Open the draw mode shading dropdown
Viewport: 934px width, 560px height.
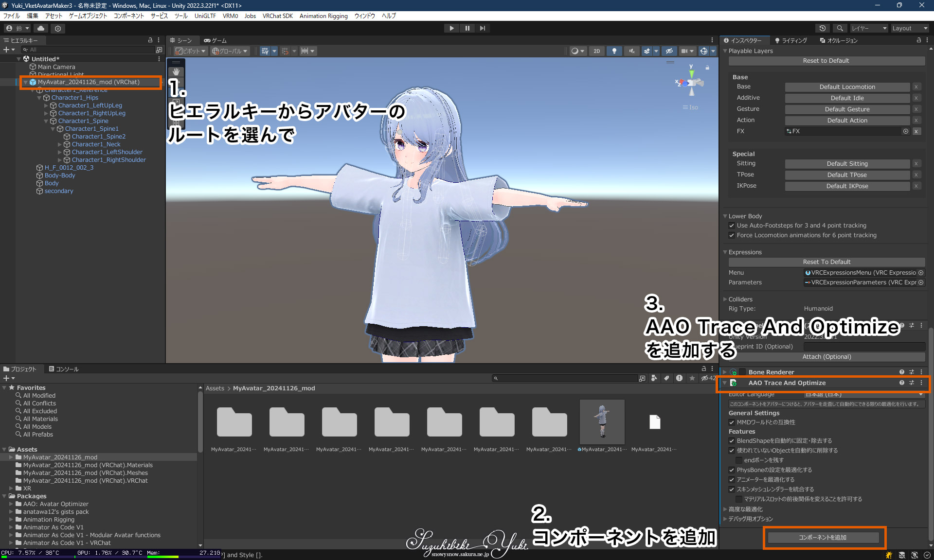click(577, 51)
